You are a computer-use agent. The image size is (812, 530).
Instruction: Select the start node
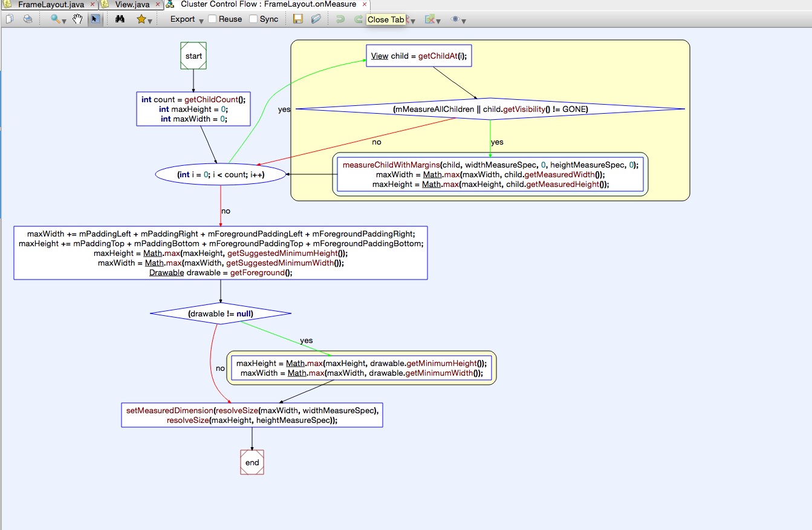pyautogui.click(x=193, y=56)
